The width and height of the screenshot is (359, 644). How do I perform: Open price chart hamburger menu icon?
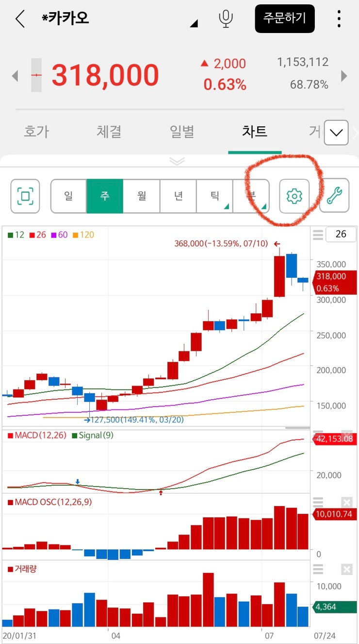click(x=318, y=235)
